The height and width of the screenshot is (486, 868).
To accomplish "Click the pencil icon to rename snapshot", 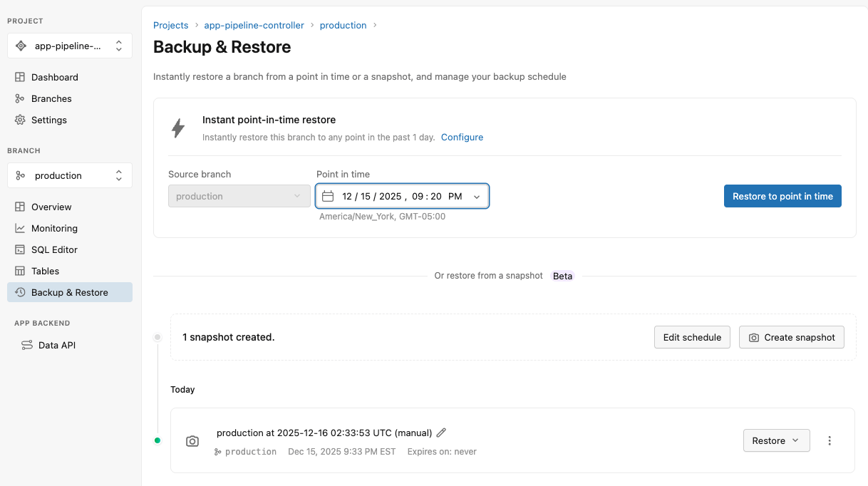I will pos(441,433).
